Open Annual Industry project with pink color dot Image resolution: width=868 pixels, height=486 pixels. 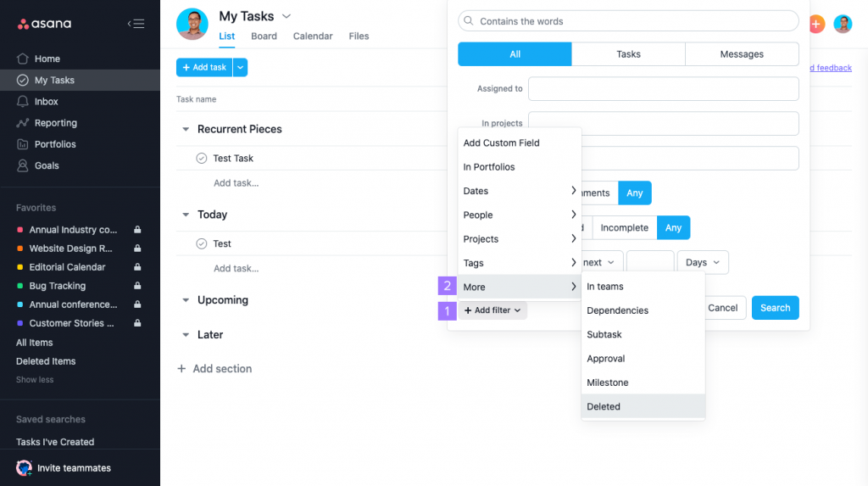tap(73, 230)
